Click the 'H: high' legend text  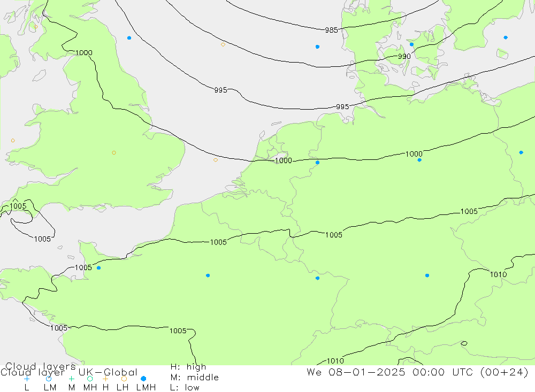(188, 367)
